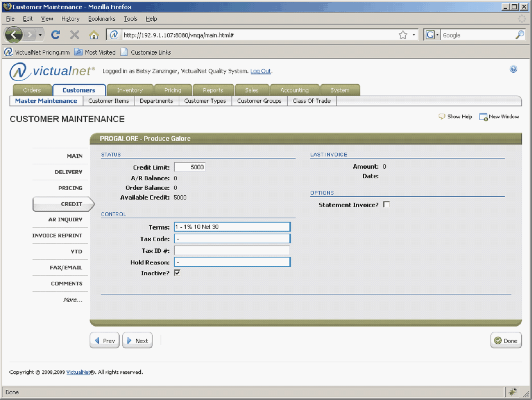Click the VictualNet logo
Image resolution: width=532 pixels, height=400 pixels.
pyautogui.click(x=52, y=71)
